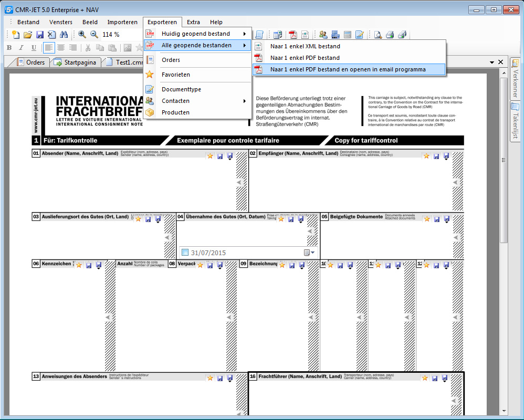
Task: Toggle left text alignment
Action: [x=48, y=48]
